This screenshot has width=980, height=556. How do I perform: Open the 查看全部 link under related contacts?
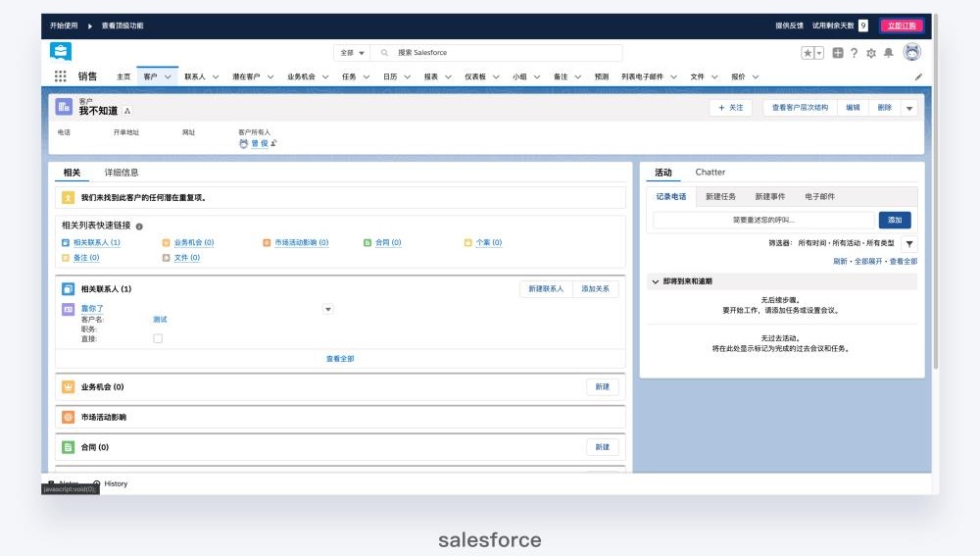coord(340,359)
